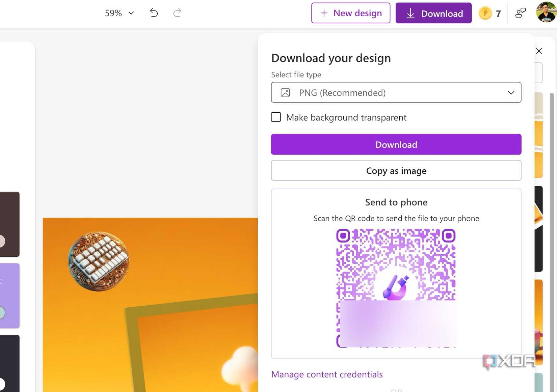
Task: Open the feedback people icon
Action: point(521,13)
